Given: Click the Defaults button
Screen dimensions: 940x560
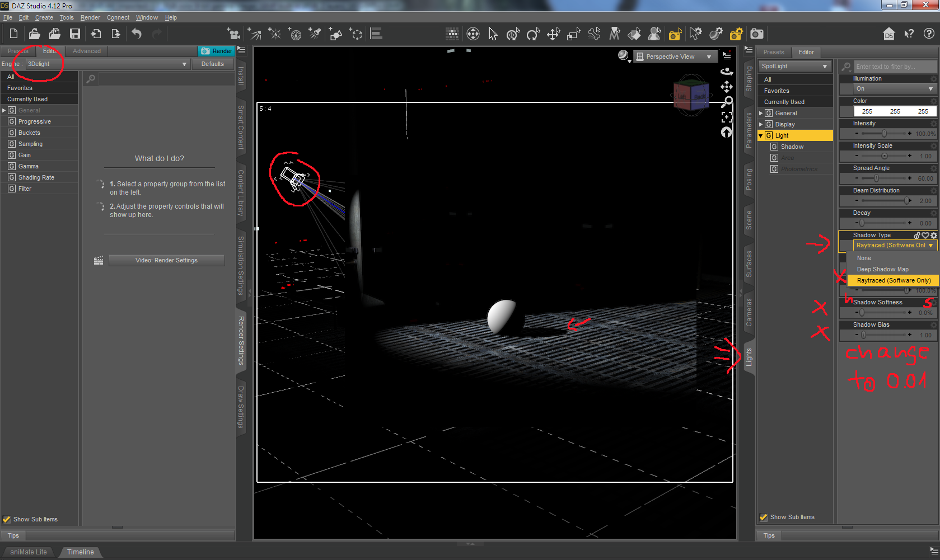Looking at the screenshot, I should point(212,64).
